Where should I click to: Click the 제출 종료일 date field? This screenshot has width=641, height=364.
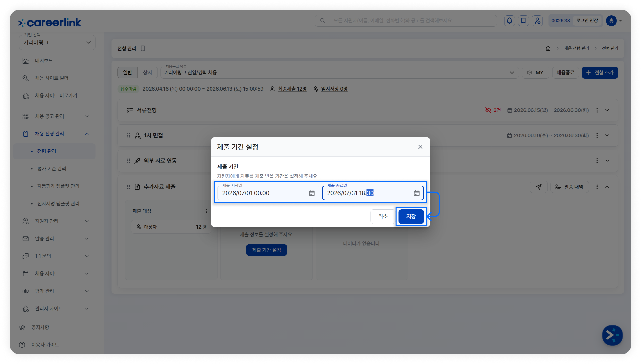point(373,193)
